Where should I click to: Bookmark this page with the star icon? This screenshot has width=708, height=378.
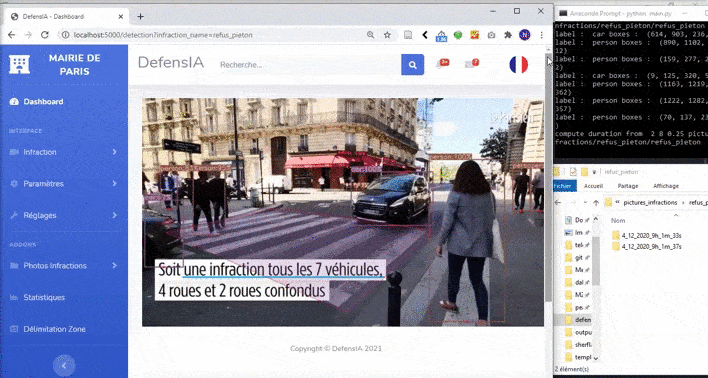tap(387, 35)
